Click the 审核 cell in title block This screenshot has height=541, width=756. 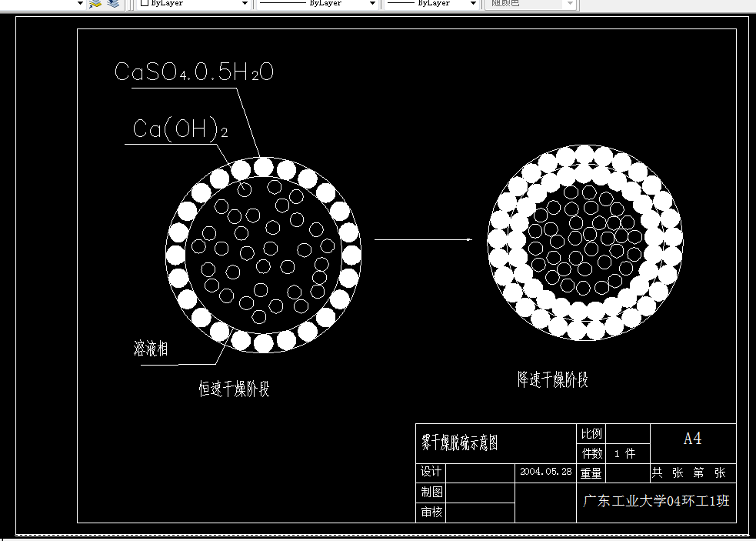pyautogui.click(x=431, y=512)
